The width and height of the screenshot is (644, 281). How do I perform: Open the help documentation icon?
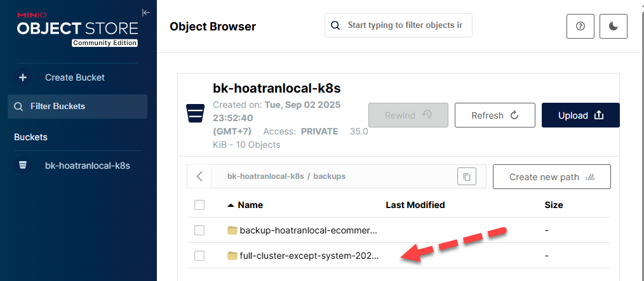580,26
